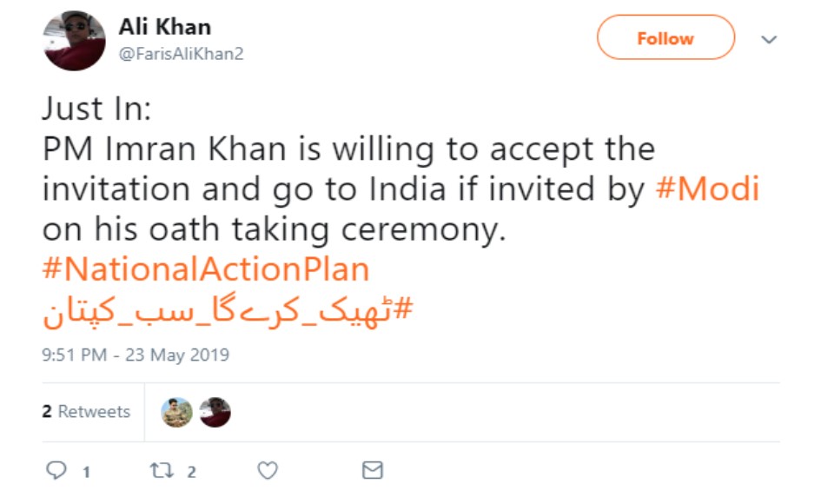
Task: Expand the tweet options chevron menu
Action: pos(768,39)
